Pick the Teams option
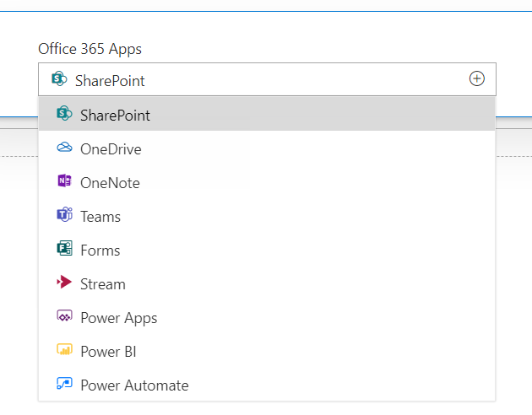 point(267,217)
